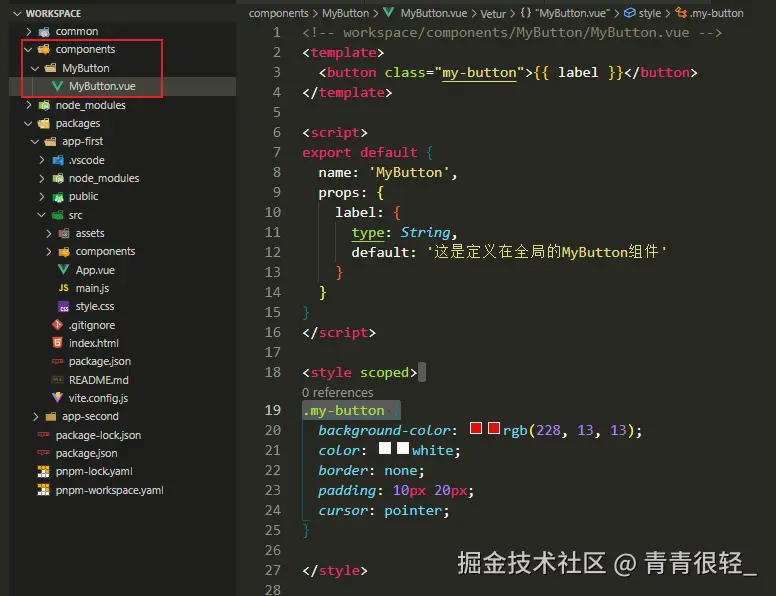
Task: Open index.html file
Action: point(94,343)
